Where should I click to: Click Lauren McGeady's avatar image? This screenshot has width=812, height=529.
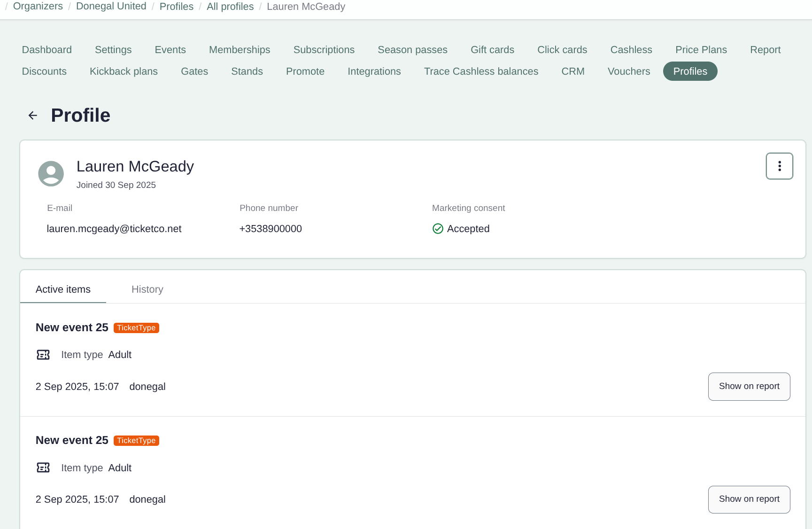[x=51, y=173]
